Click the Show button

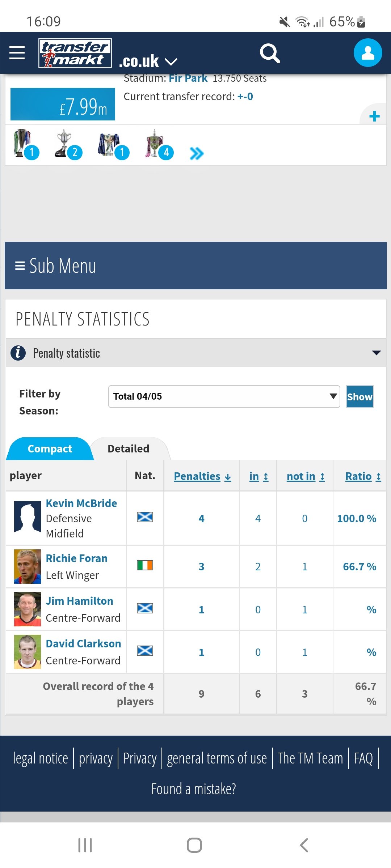pos(360,397)
